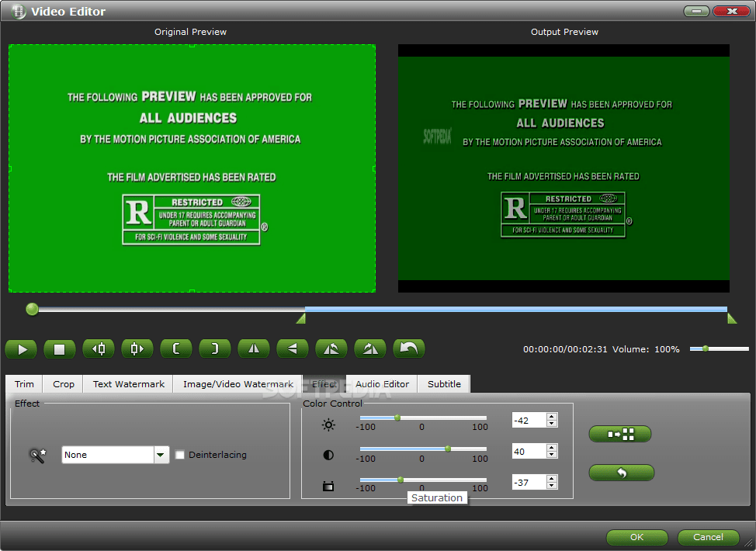Rotate video clockwise
The image size is (756, 551).
click(369, 348)
